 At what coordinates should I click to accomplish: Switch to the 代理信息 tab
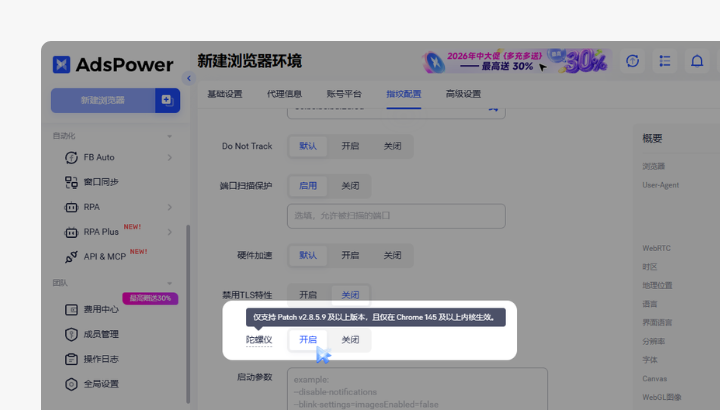(x=284, y=94)
